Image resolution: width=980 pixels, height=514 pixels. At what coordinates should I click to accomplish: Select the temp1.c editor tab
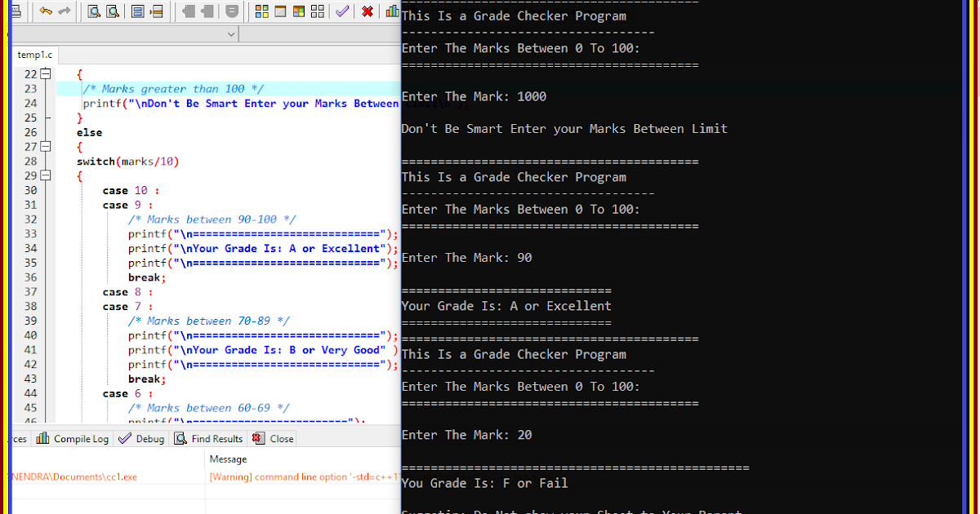pyautogui.click(x=34, y=55)
